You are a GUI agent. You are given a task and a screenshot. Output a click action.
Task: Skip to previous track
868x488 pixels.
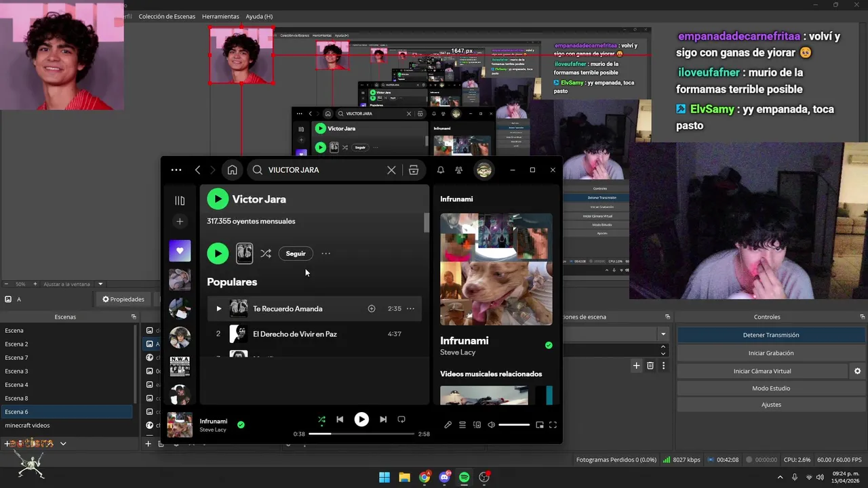click(340, 420)
